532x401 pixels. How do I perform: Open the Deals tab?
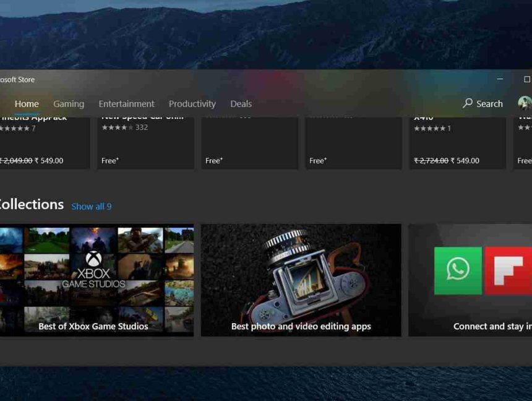point(241,104)
